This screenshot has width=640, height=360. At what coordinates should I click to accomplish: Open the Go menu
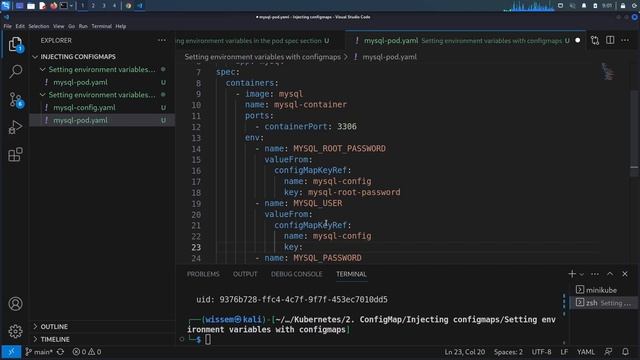pyautogui.click(x=71, y=26)
